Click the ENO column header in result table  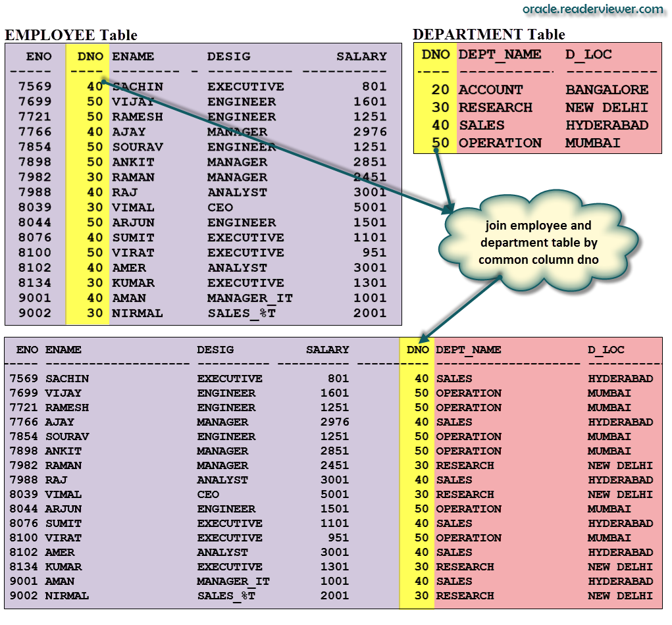(26, 350)
